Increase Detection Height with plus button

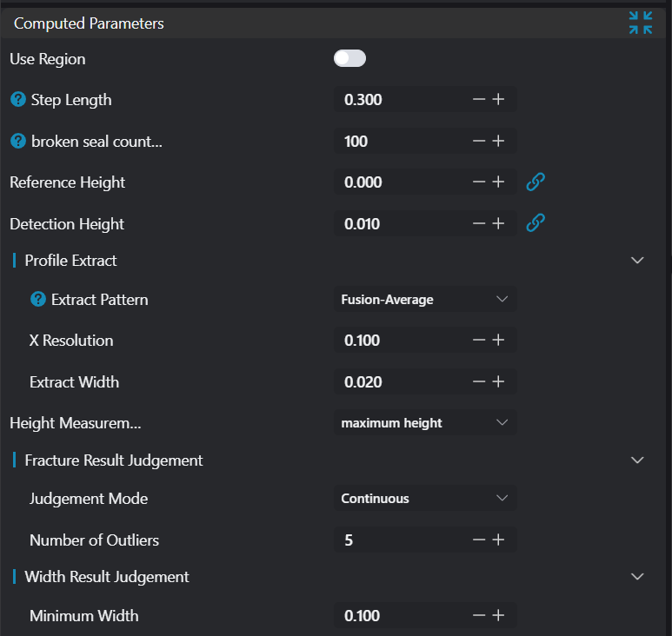click(x=498, y=224)
